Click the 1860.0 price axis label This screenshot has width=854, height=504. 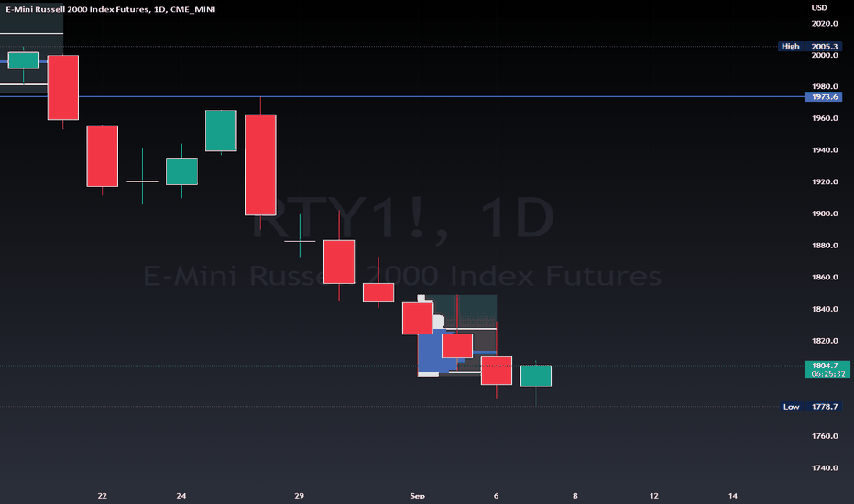tap(825, 277)
